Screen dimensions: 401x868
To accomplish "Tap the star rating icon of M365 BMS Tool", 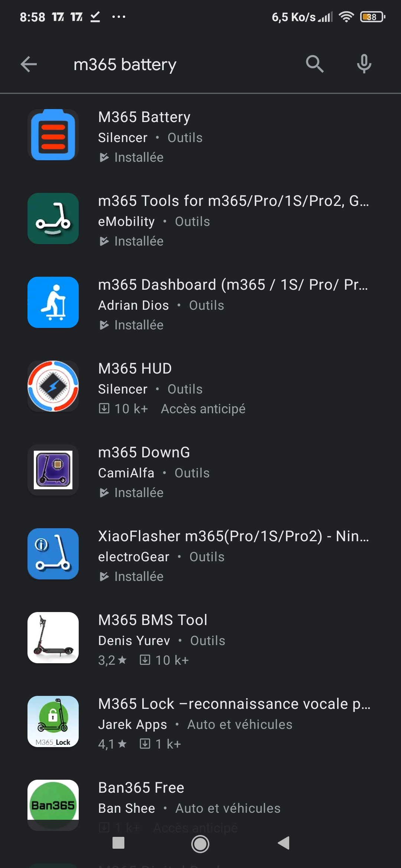I will [x=122, y=660].
